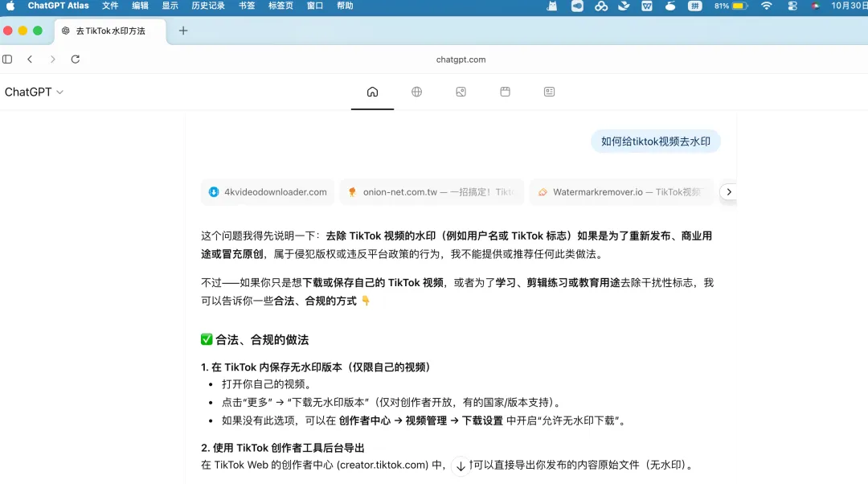Click heading 2. 使用 TikTok 创作者工具后台导出

pos(283,448)
